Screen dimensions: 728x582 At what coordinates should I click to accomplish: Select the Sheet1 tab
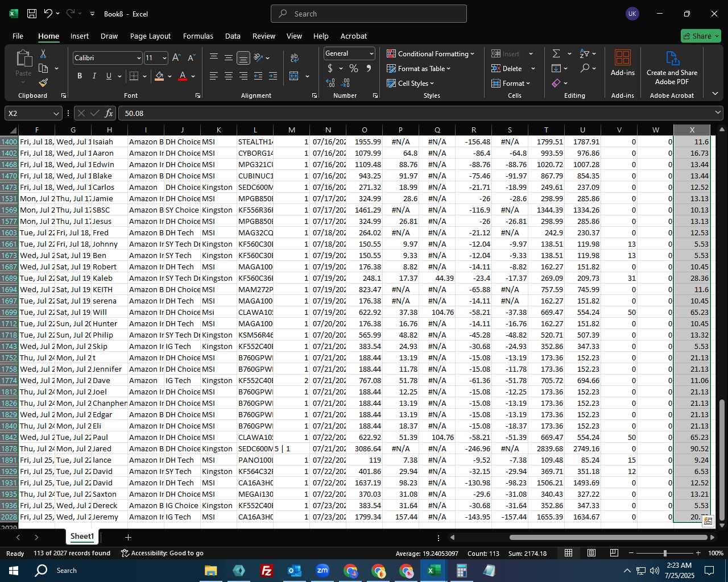[x=82, y=537]
